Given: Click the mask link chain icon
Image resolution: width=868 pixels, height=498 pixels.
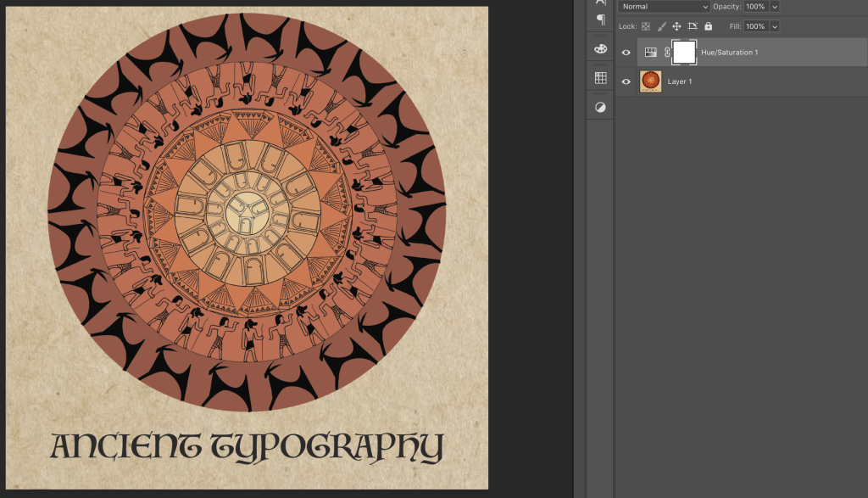Looking at the screenshot, I should pos(667,53).
